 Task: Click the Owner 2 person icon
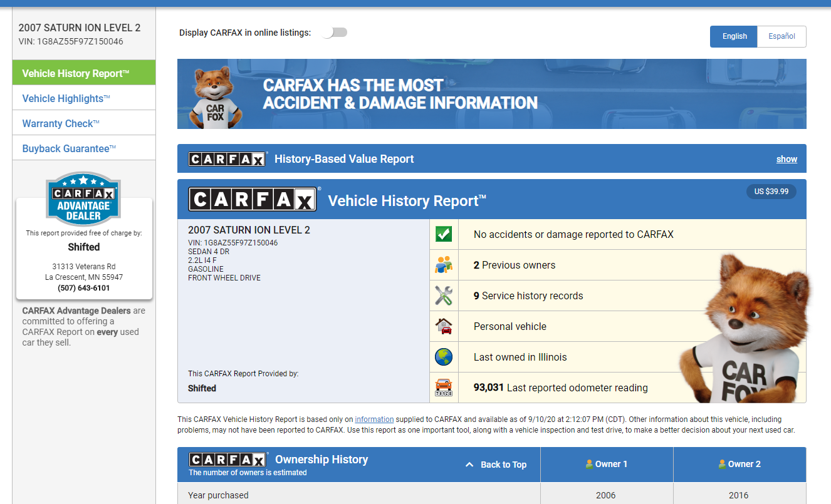pyautogui.click(x=722, y=464)
